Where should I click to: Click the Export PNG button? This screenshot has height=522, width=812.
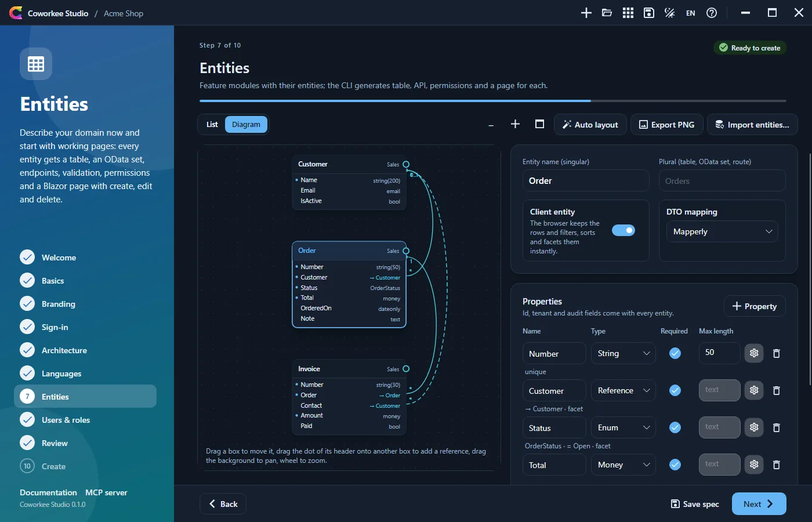(x=666, y=125)
